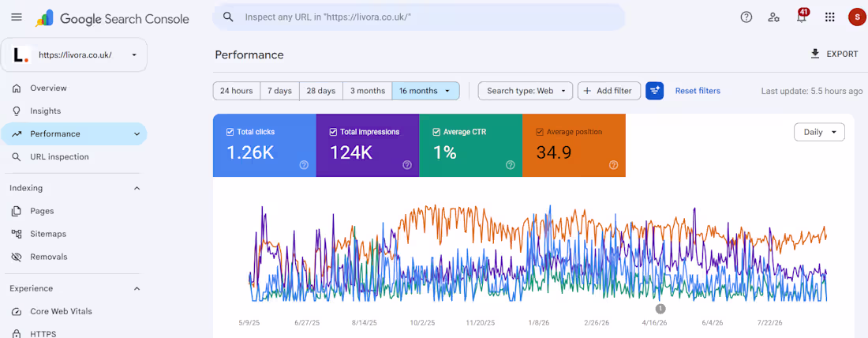
Task: Collapse the Indexing section
Action: (x=137, y=189)
